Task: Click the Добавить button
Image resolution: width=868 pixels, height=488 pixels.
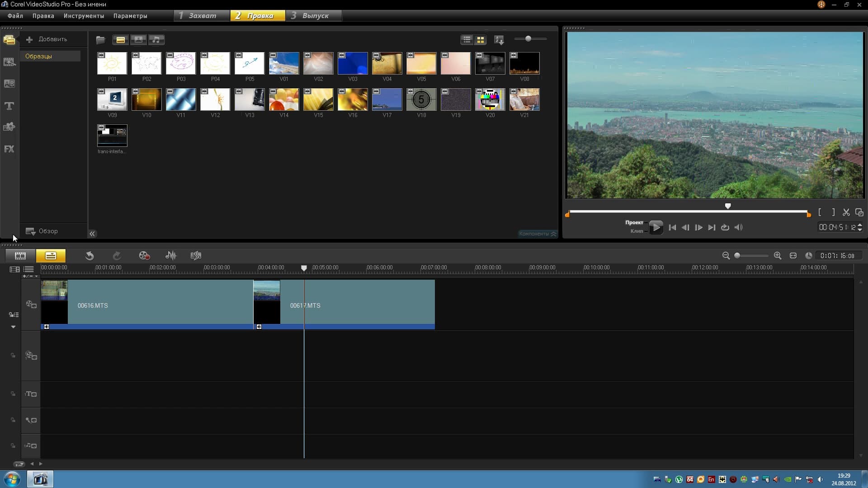Action: tap(47, 39)
